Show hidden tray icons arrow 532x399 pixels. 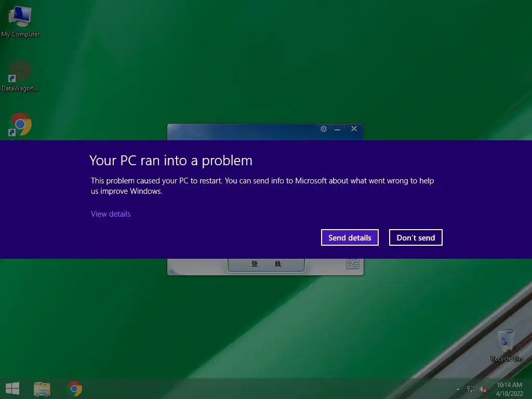[x=458, y=389]
